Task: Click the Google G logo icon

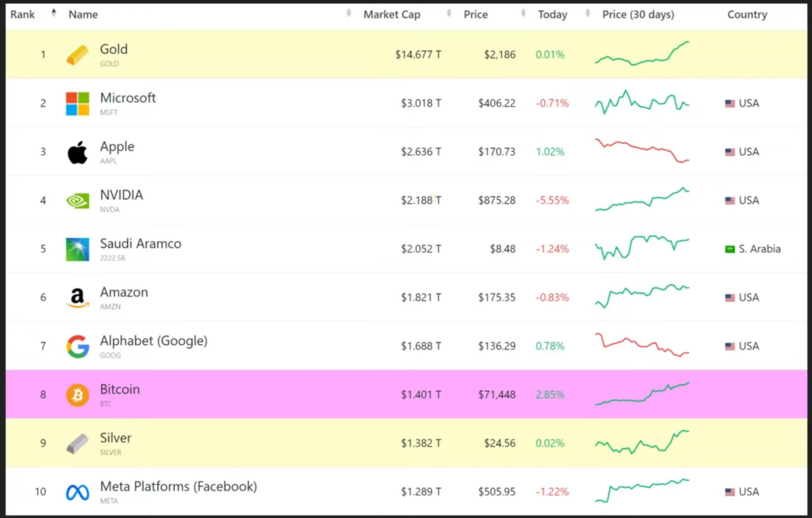Action: 77,346
